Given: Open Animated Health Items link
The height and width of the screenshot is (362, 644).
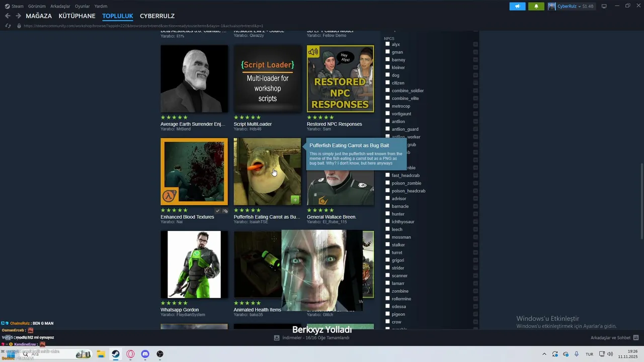Looking at the screenshot, I should point(257,310).
